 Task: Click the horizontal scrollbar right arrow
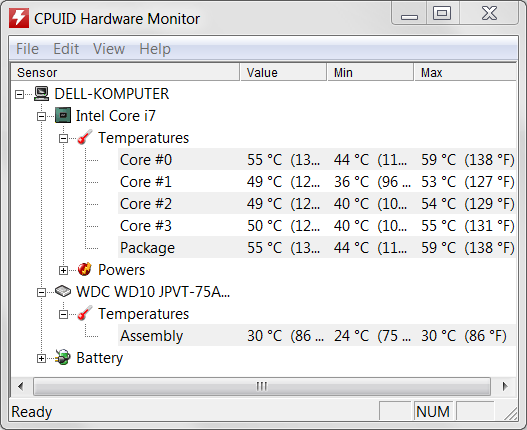[x=504, y=386]
